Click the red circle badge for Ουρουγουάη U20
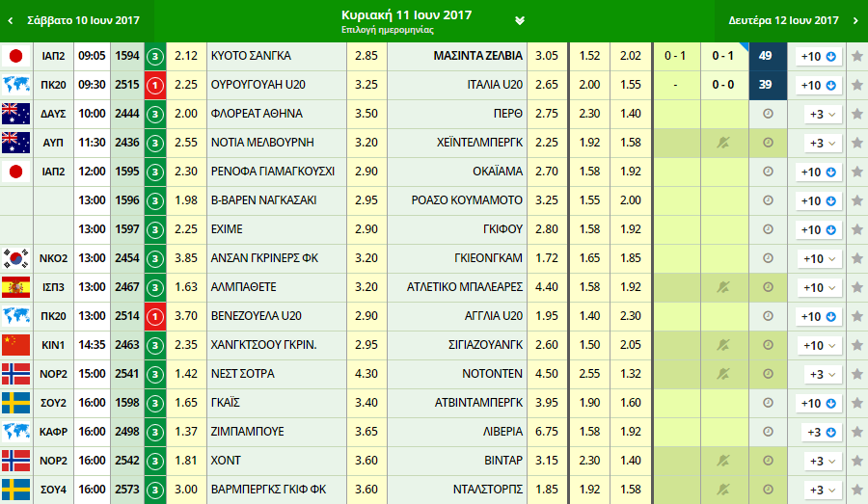 155,85
